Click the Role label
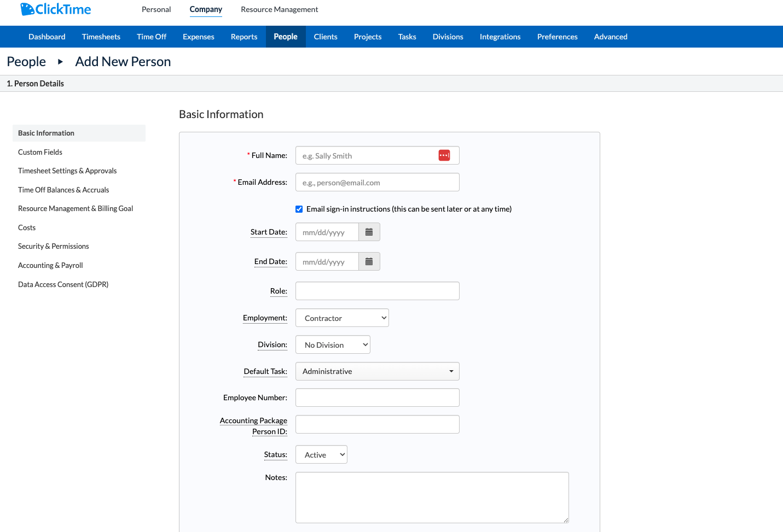Screen dimensions: 783x532 click(x=279, y=291)
